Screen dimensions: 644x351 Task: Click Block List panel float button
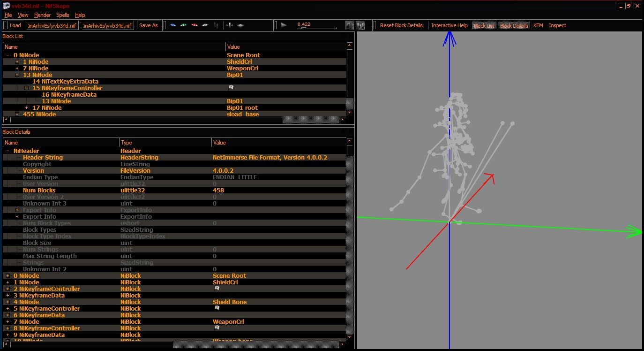point(344,36)
